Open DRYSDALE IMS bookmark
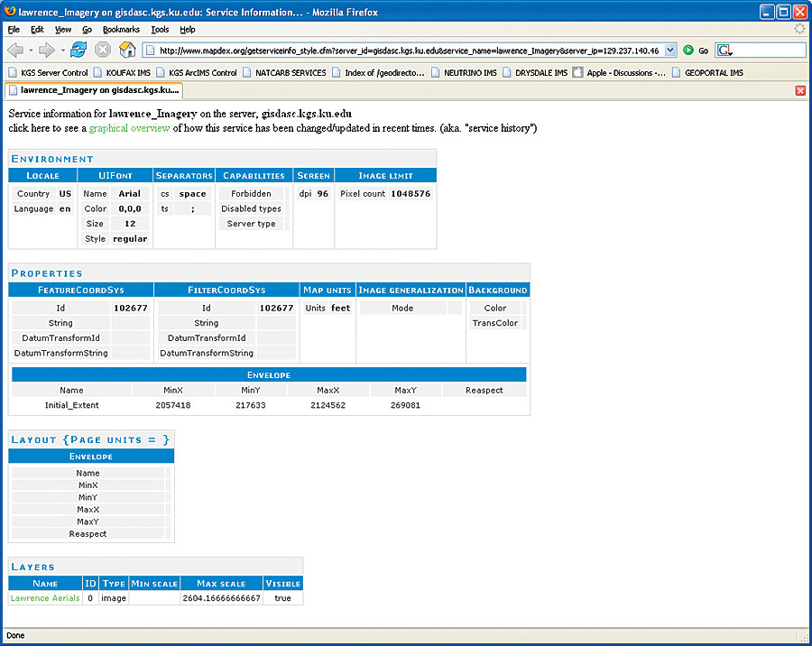 (535, 73)
